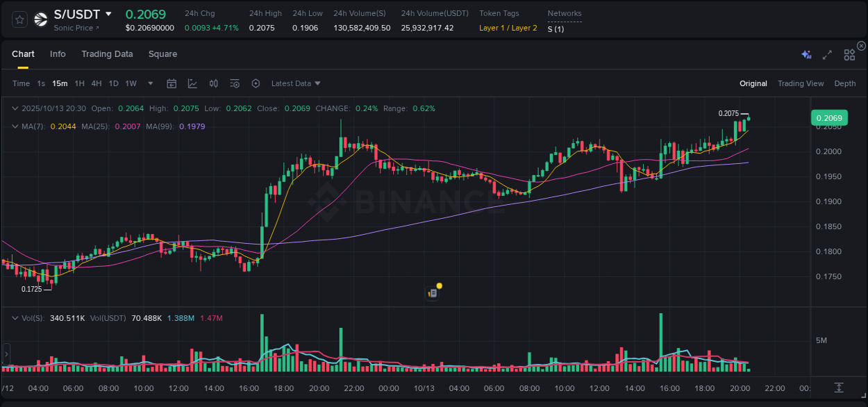Select the line chart type icon
This screenshot has height=407, width=868.
tap(192, 83)
